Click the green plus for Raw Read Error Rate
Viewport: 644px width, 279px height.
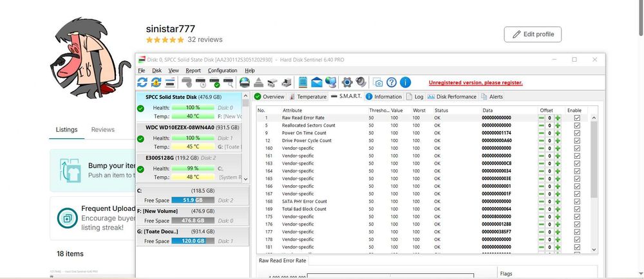(558, 118)
